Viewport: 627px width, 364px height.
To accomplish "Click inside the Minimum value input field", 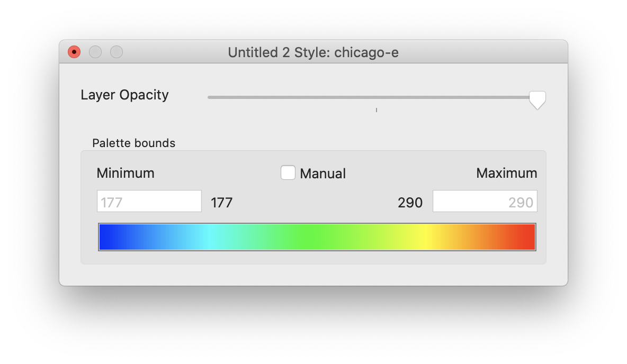I will tap(149, 201).
